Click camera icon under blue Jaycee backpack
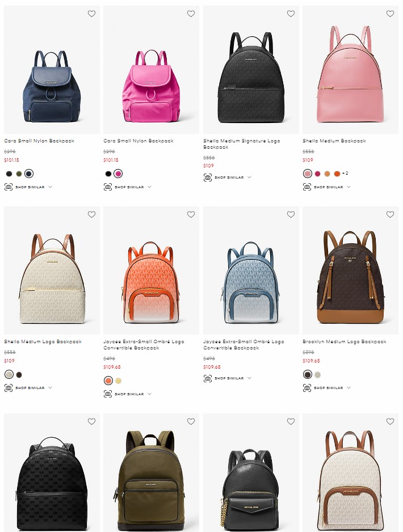The image size is (403, 532). 208,378
